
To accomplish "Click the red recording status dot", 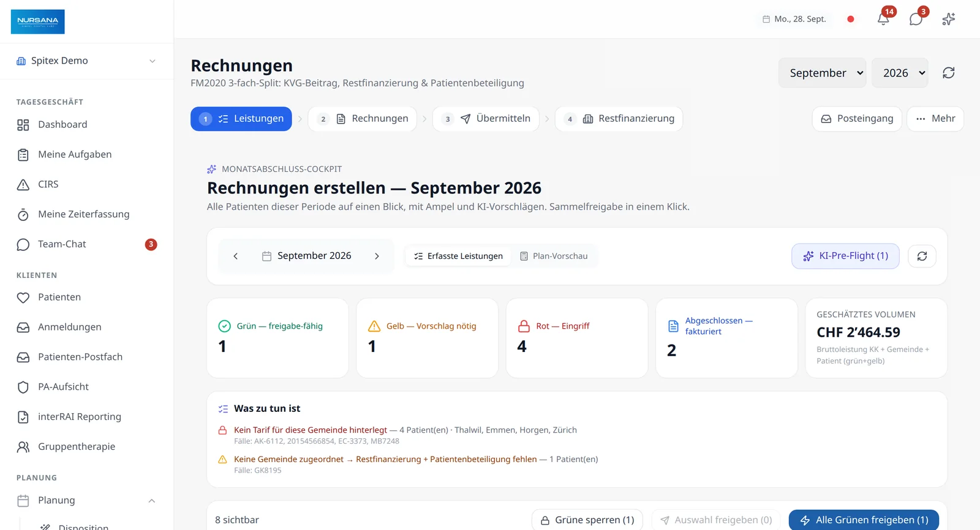I will click(x=850, y=19).
